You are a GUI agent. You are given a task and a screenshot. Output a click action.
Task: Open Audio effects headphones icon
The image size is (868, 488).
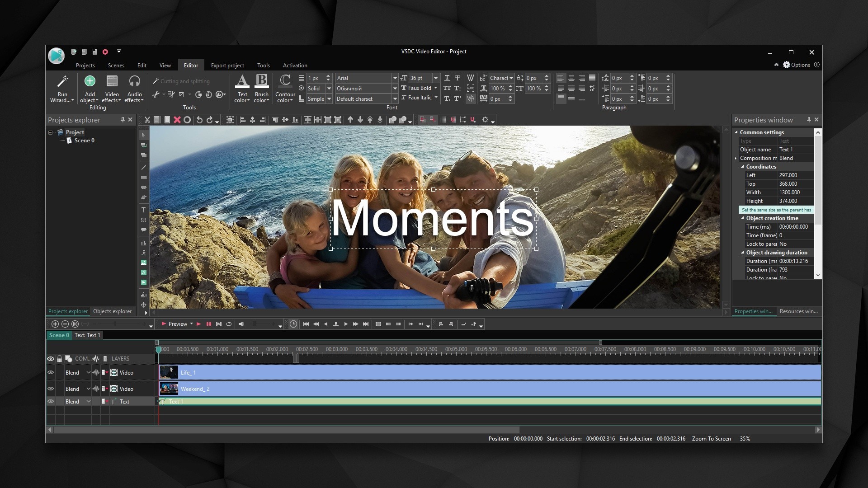point(134,81)
